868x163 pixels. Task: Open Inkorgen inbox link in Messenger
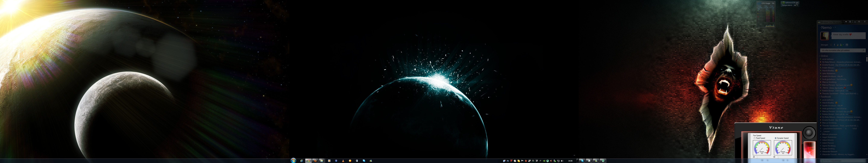coord(825,45)
